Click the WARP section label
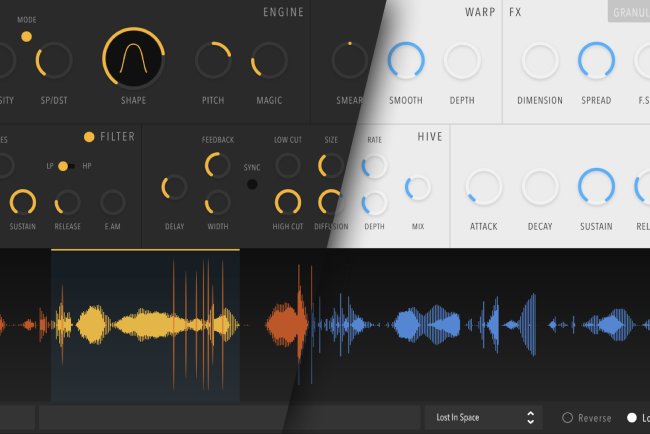This screenshot has height=434, width=650. coord(480,12)
